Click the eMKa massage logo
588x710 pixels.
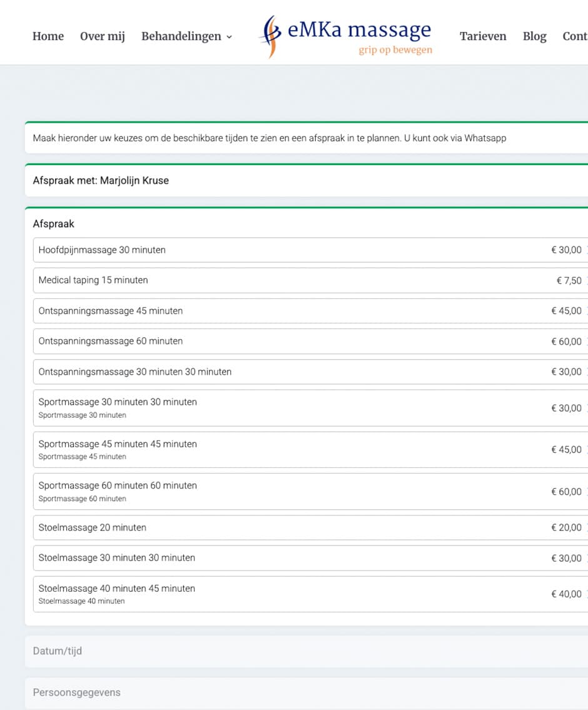coord(346,36)
